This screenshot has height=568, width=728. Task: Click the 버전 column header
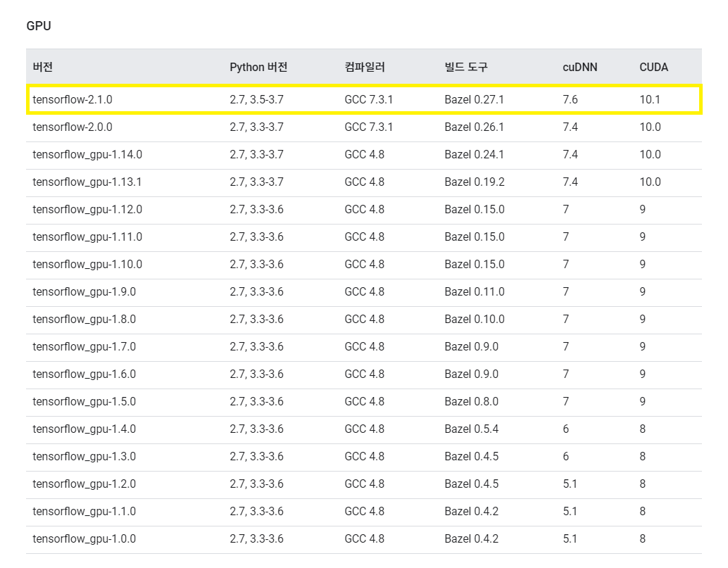coord(43,67)
